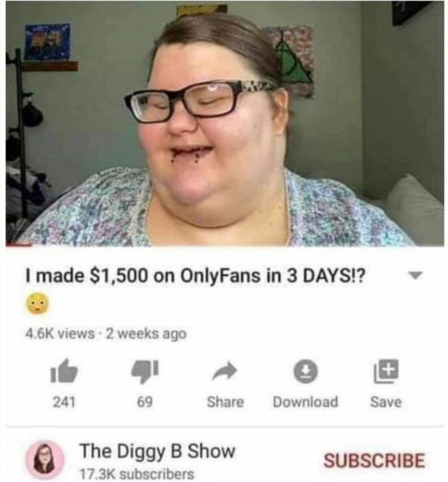Click the astonished emoji below the title
The image size is (448, 482).
coord(37,304)
